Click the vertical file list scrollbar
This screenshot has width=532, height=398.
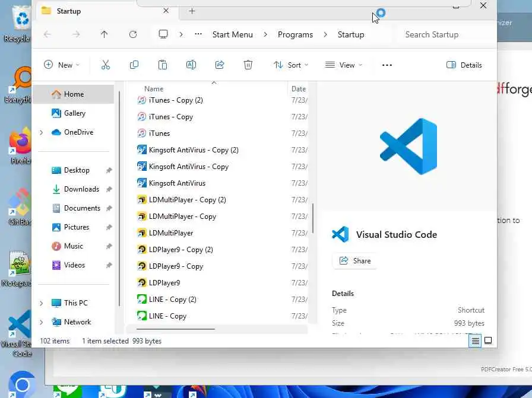point(312,218)
